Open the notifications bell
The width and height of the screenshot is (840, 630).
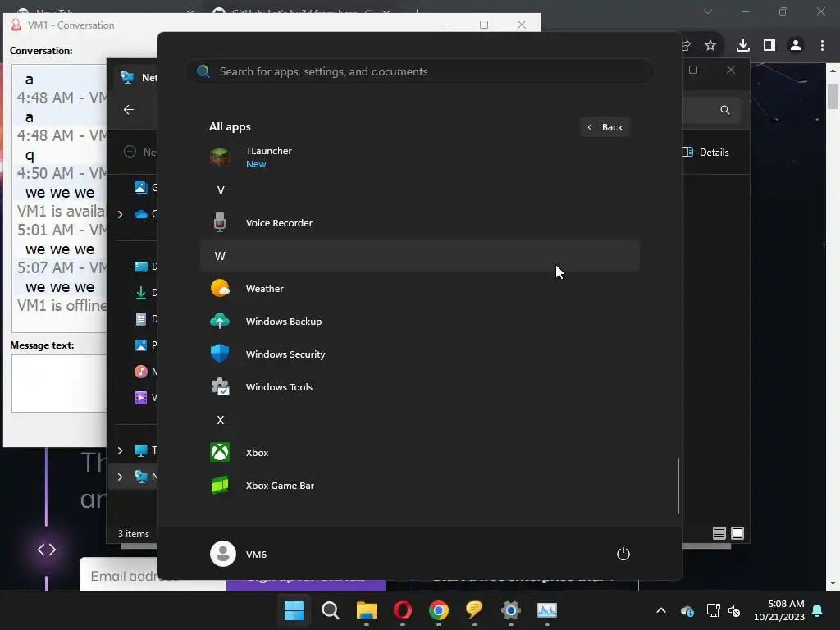coord(818,610)
